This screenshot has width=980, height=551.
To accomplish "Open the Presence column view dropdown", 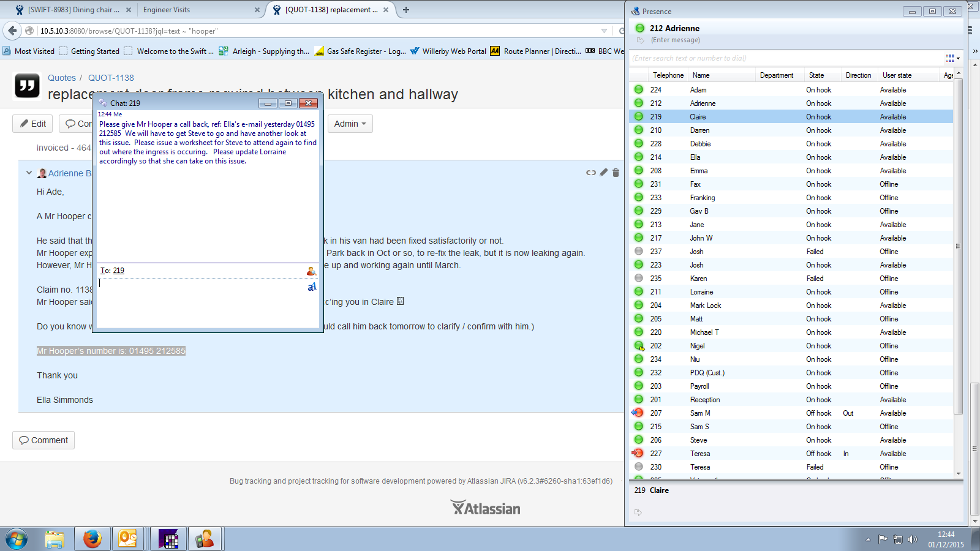I will click(x=952, y=58).
